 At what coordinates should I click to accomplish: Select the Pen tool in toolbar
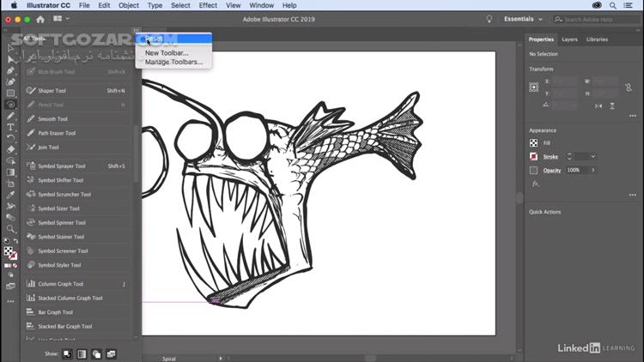(x=10, y=70)
